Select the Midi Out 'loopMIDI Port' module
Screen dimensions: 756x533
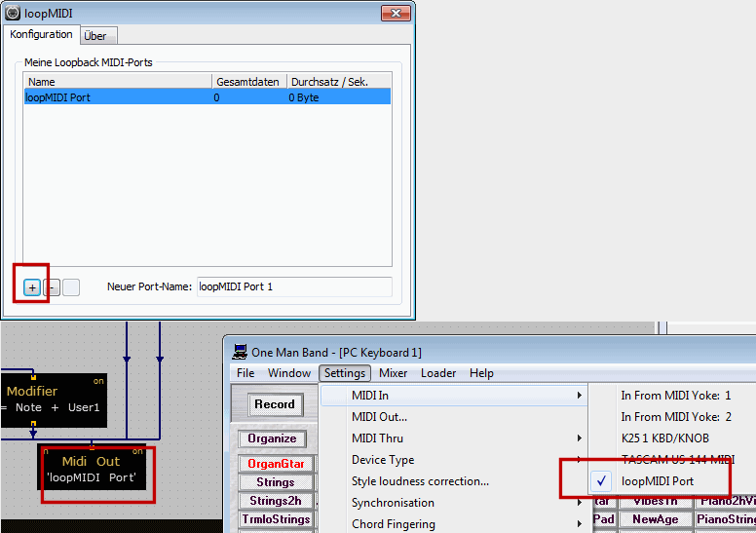point(92,467)
